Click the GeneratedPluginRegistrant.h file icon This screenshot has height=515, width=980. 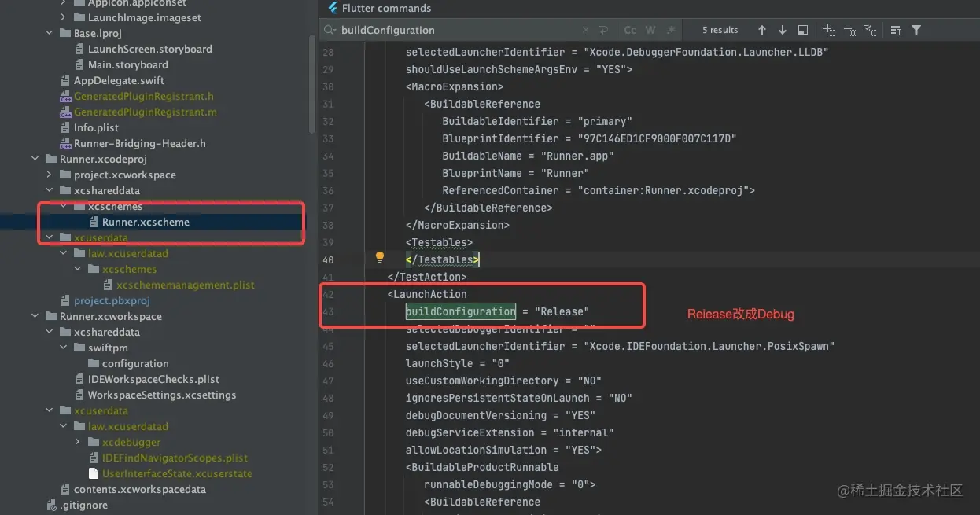(x=66, y=96)
